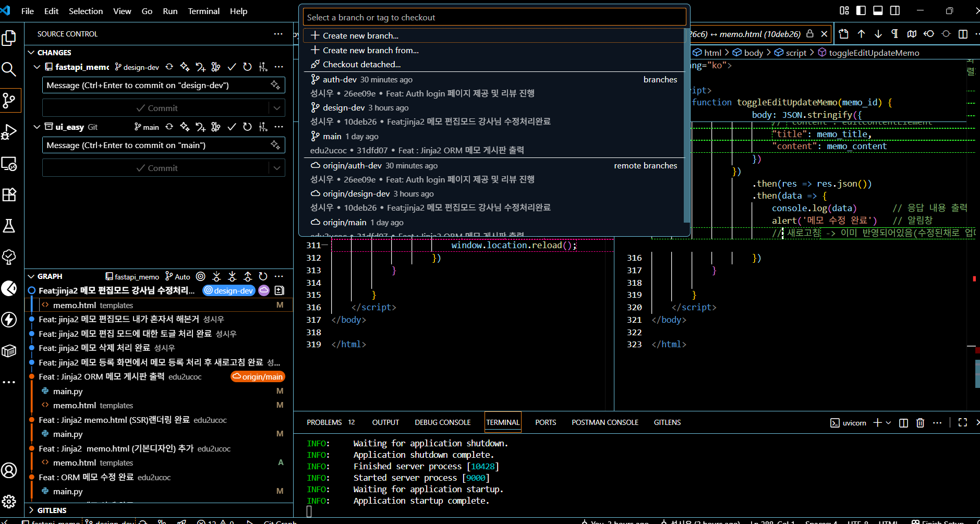Focus the branch or tag checkout input
The height and width of the screenshot is (524, 980).
494,17
